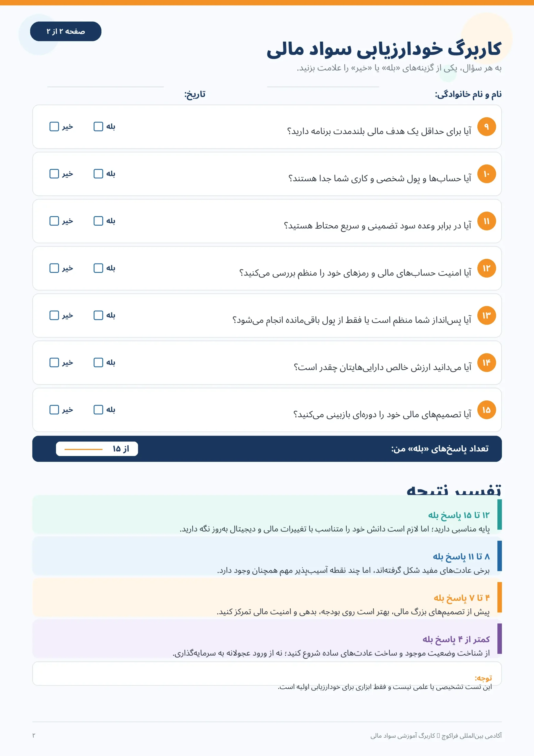Select «بله» checkbox for question 14
This screenshot has width=534, height=756.
(x=98, y=363)
